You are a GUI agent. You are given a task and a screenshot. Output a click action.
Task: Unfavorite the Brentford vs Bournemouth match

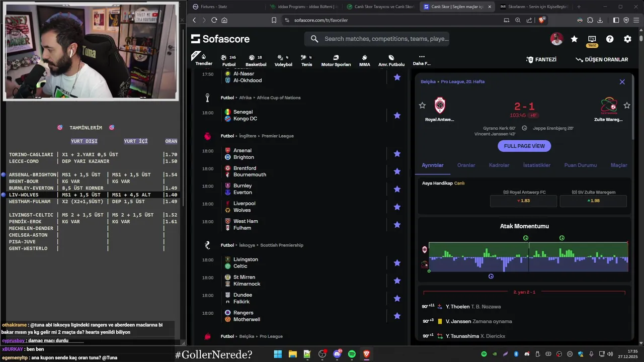(x=397, y=171)
